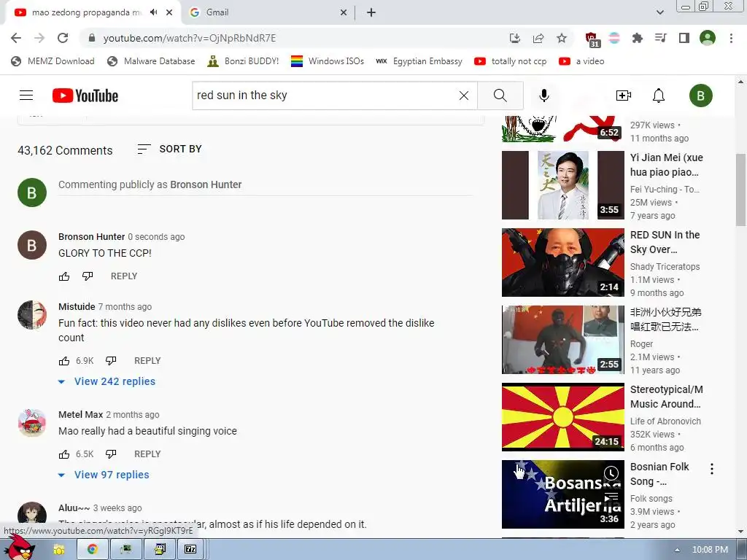
Task: Click the page vertical scrollbar thumb
Action: 741,191
